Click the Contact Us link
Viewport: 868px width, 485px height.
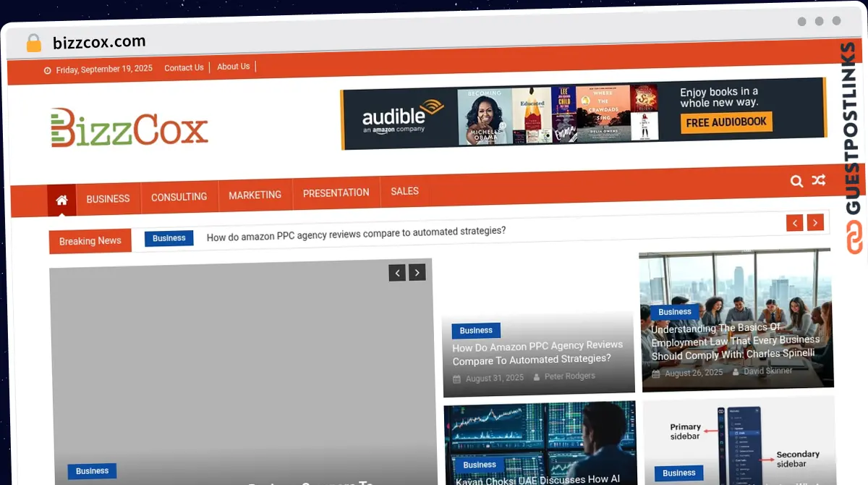pos(184,67)
